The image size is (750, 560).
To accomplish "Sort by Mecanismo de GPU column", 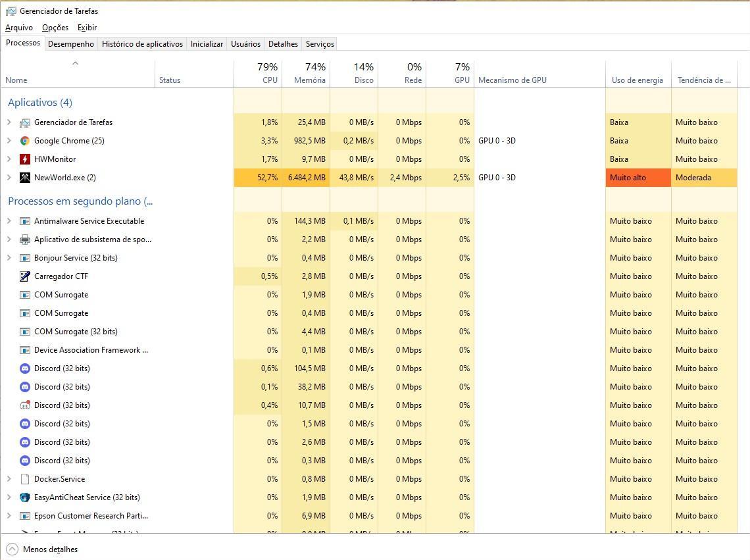I will [x=539, y=74].
